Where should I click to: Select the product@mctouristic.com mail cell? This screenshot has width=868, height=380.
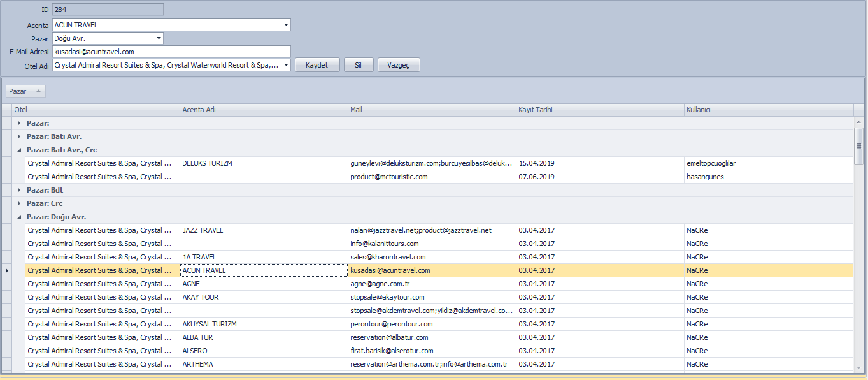tap(432, 177)
